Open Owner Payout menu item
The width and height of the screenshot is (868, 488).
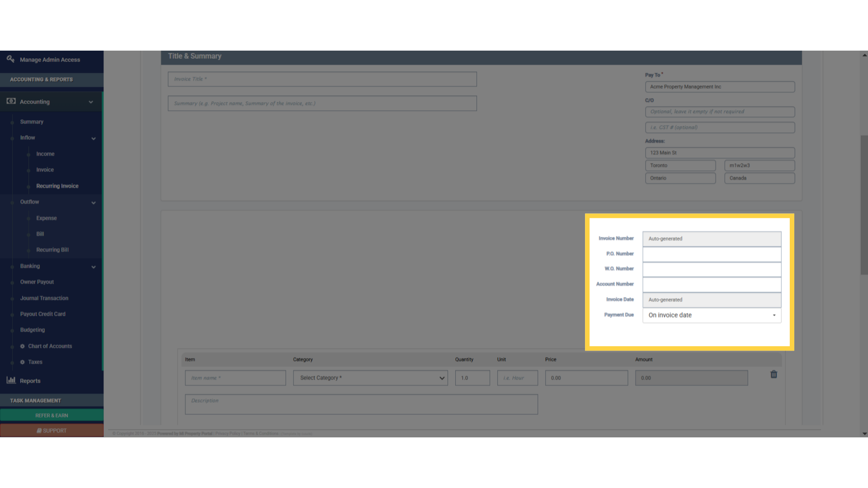pyautogui.click(x=37, y=282)
